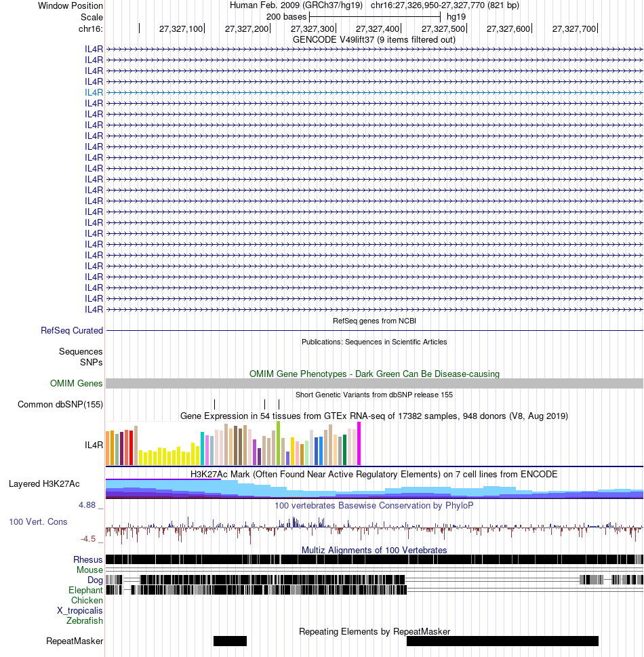Click the RefSeq Curated intron line
644x657 pixels.
click(374, 331)
